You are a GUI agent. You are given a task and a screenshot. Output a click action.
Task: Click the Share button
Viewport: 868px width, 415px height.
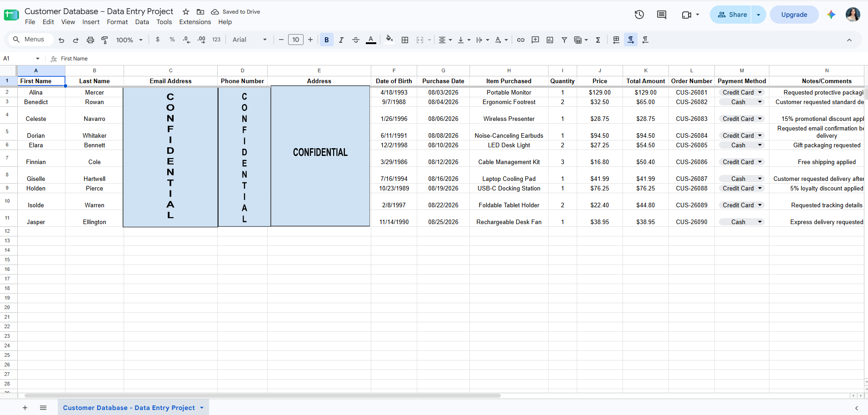(x=732, y=15)
